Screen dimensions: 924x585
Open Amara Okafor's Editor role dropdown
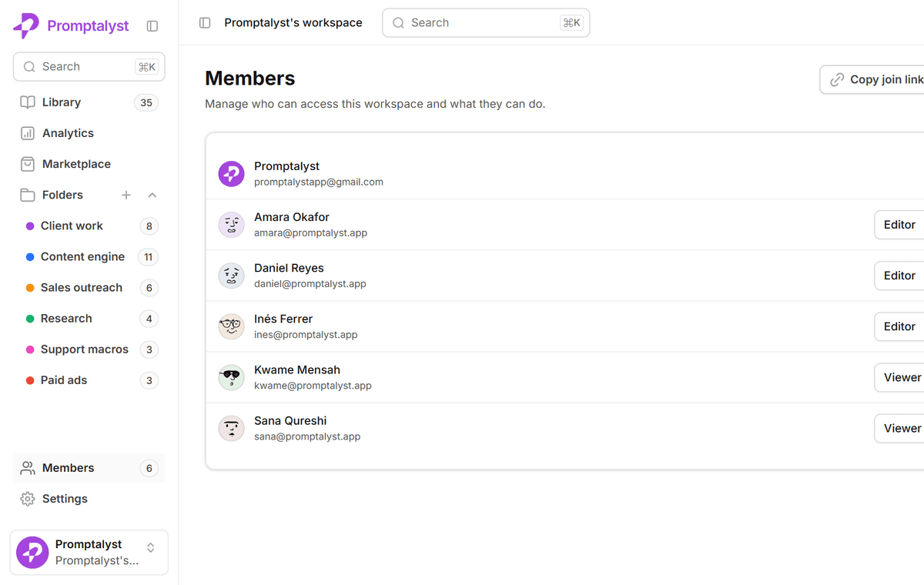click(899, 225)
